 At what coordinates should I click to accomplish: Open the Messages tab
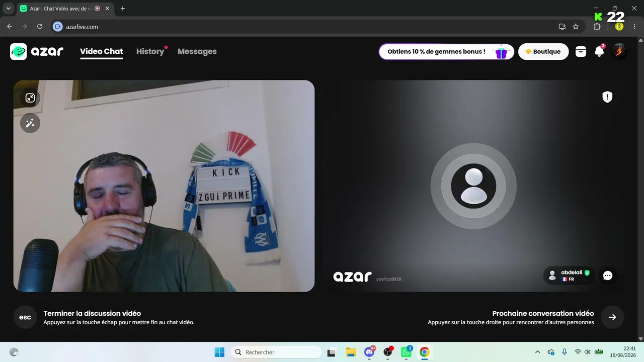[197, 51]
